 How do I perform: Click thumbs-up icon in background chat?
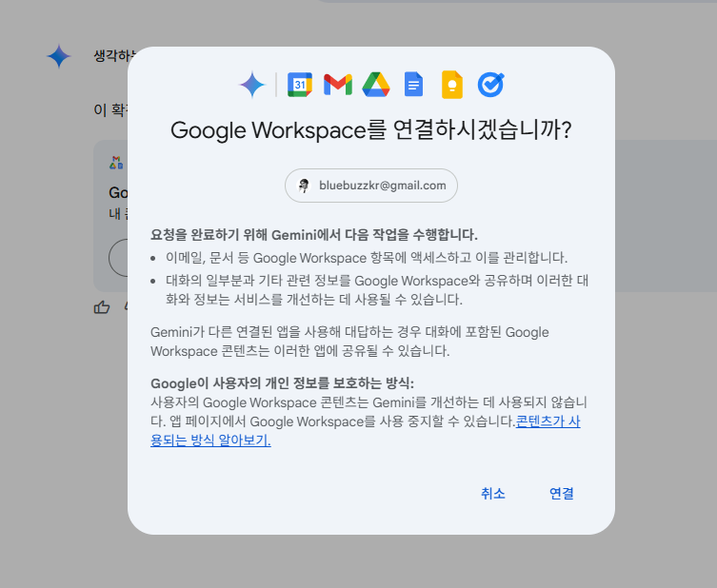click(102, 307)
